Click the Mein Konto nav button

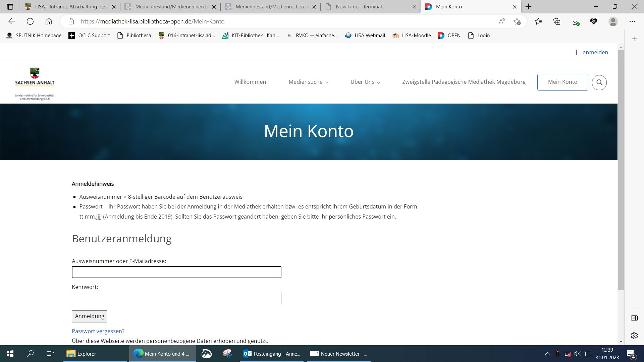pyautogui.click(x=562, y=82)
